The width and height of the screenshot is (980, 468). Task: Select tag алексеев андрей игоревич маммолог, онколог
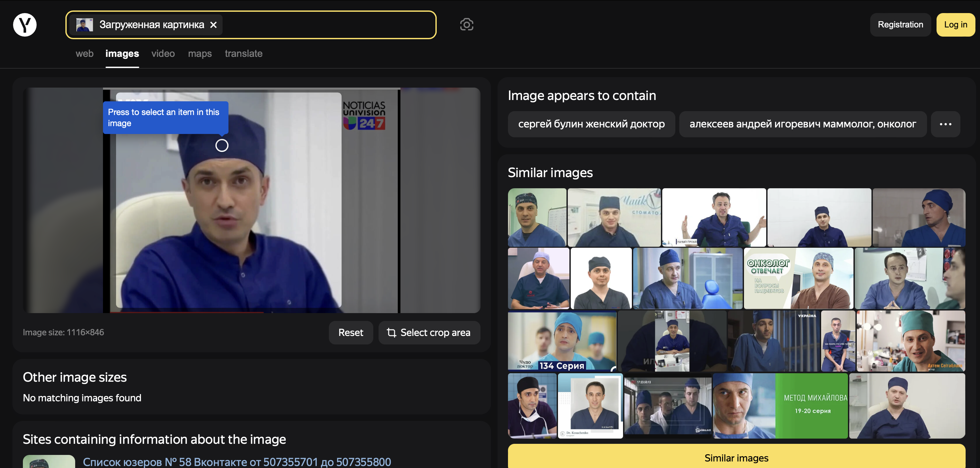coord(803,124)
